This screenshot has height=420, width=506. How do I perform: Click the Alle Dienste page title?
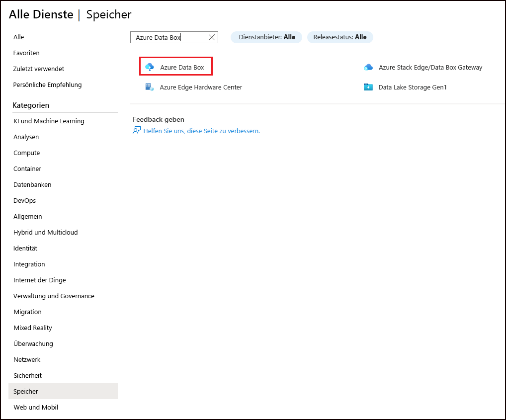tap(41, 14)
